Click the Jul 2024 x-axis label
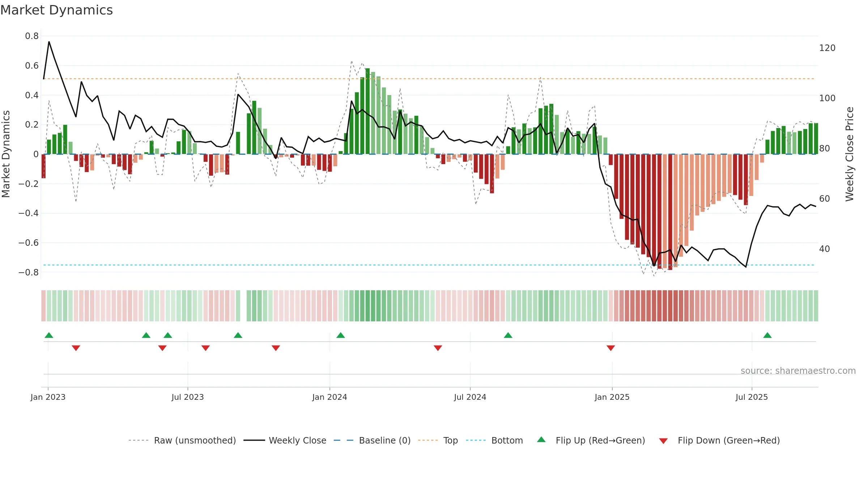Screen dimensions: 868x488 470,397
